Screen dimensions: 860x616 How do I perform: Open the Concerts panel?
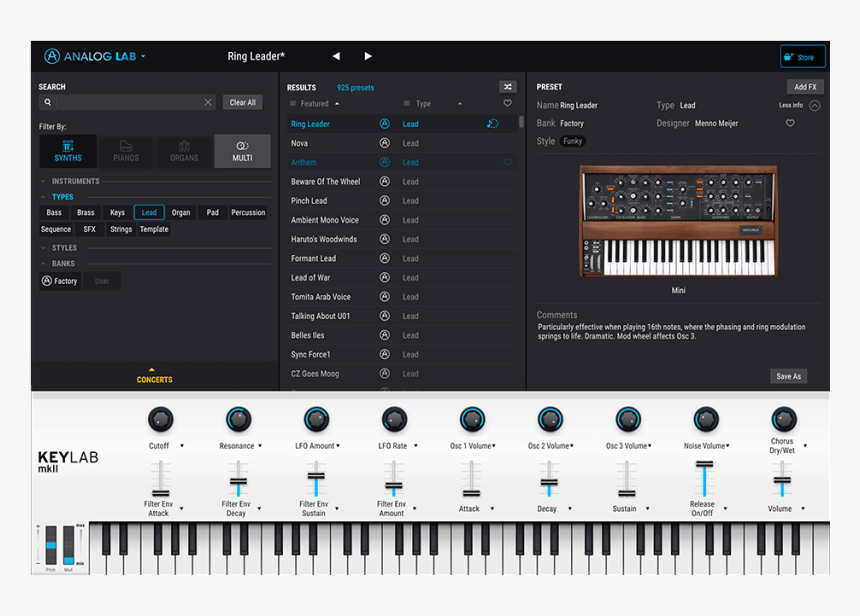click(154, 376)
